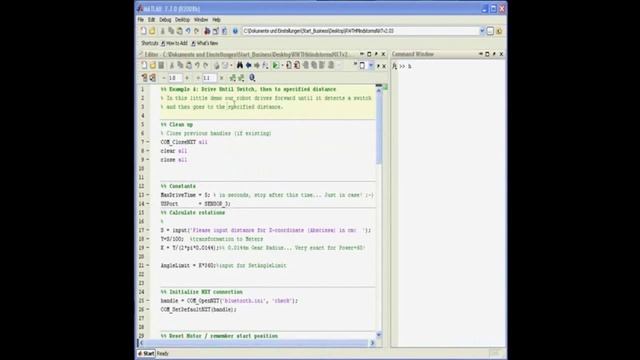This screenshot has height=360, width=640.
Task: Launch Simulink from the main toolbar
Action: coord(207,31)
